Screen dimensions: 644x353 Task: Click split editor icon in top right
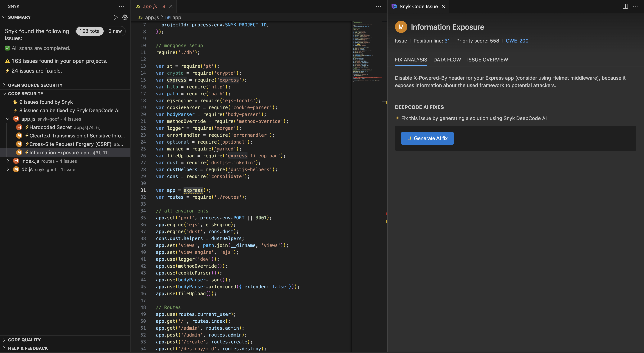click(x=625, y=6)
